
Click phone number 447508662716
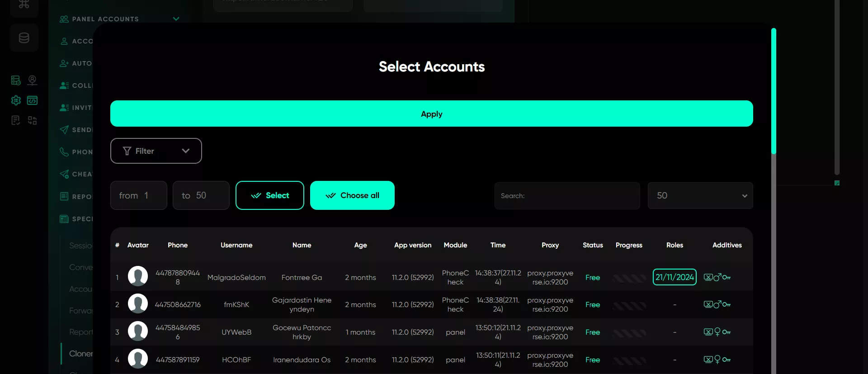[x=178, y=305]
